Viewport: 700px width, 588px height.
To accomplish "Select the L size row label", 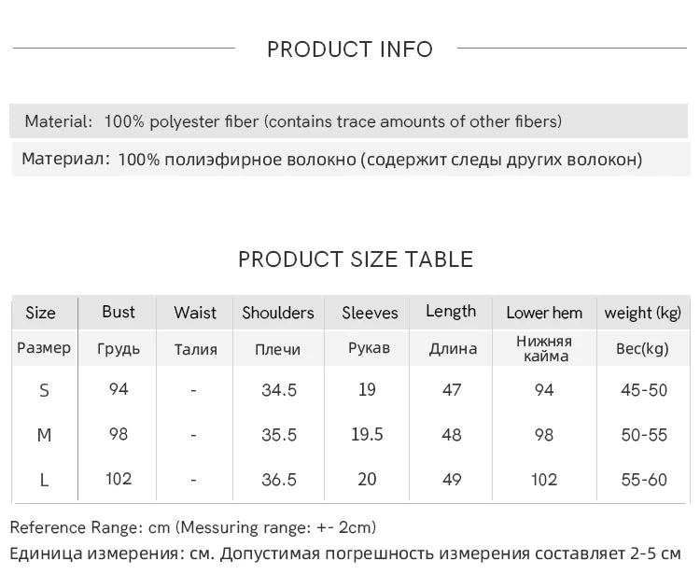I will [x=44, y=480].
